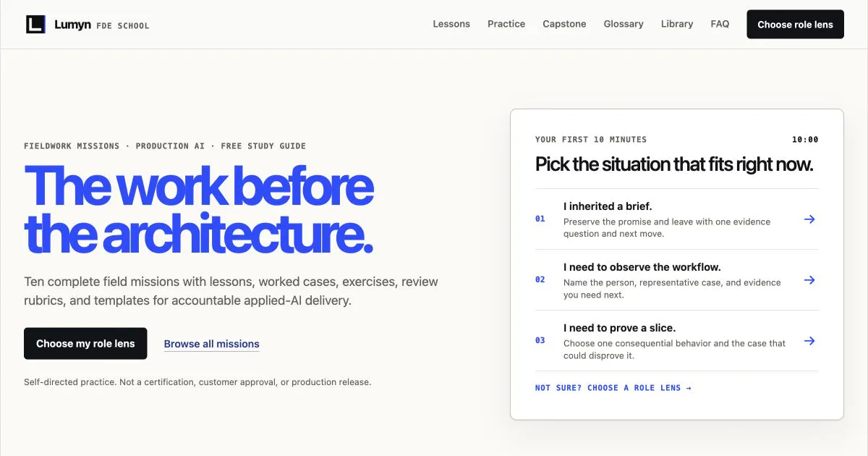Open the FAQ nav link
The height and width of the screenshot is (456, 868).
point(720,24)
